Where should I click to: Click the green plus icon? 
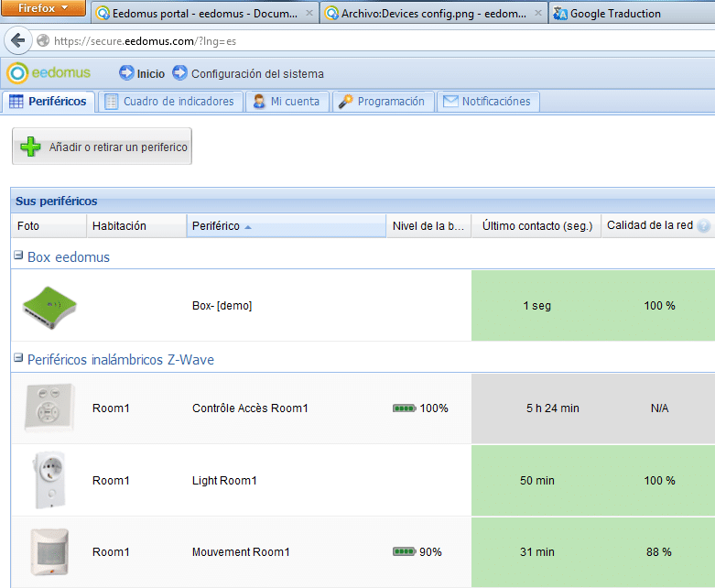(31, 147)
